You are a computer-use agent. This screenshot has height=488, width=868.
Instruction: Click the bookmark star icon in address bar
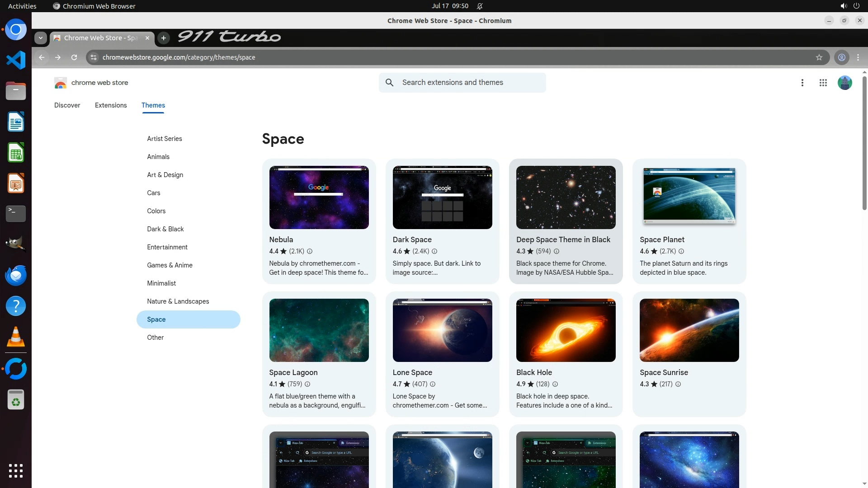(x=819, y=57)
